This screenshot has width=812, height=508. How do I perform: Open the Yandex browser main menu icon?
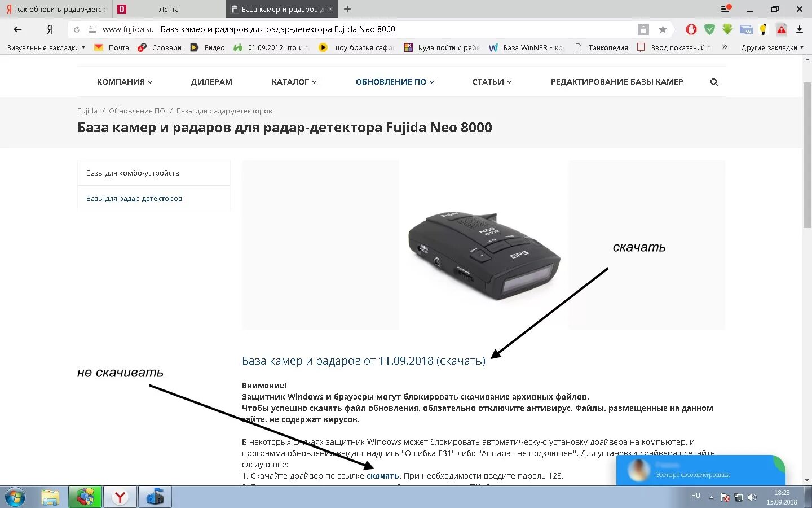coord(726,9)
